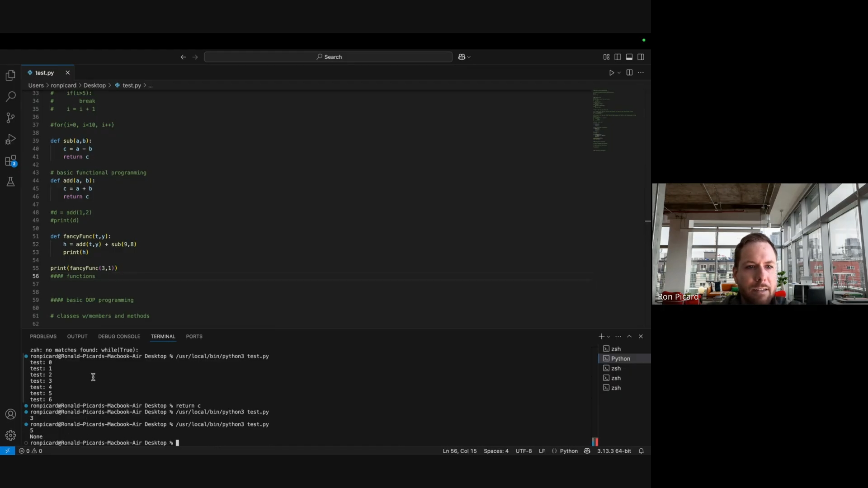Image resolution: width=868 pixels, height=488 pixels.
Task: Select the Search icon in Activity Bar
Action: coord(10,97)
